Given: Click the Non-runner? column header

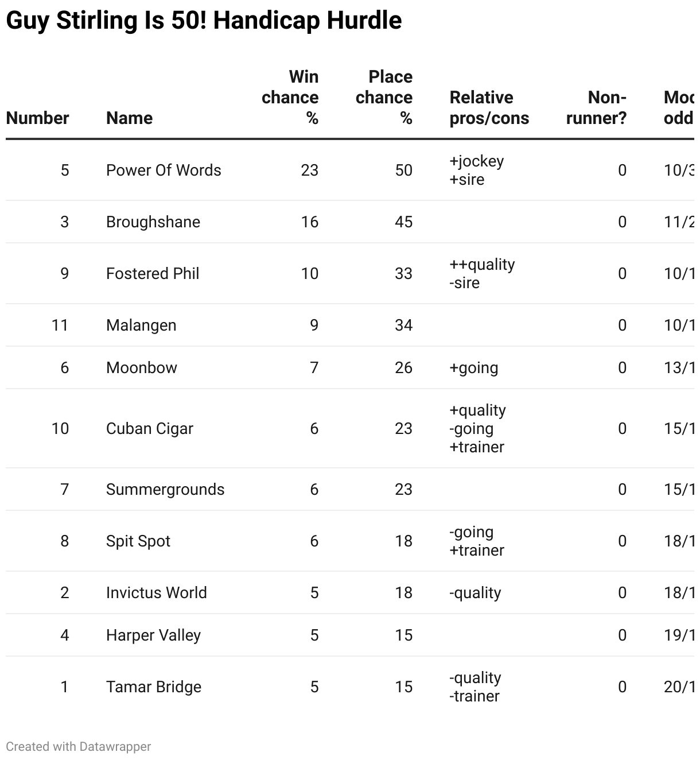Looking at the screenshot, I should (x=596, y=108).
